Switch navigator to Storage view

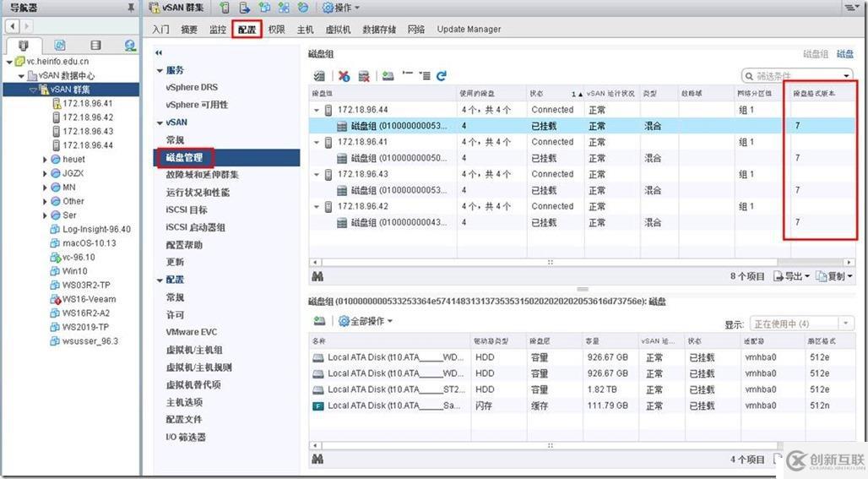click(95, 46)
